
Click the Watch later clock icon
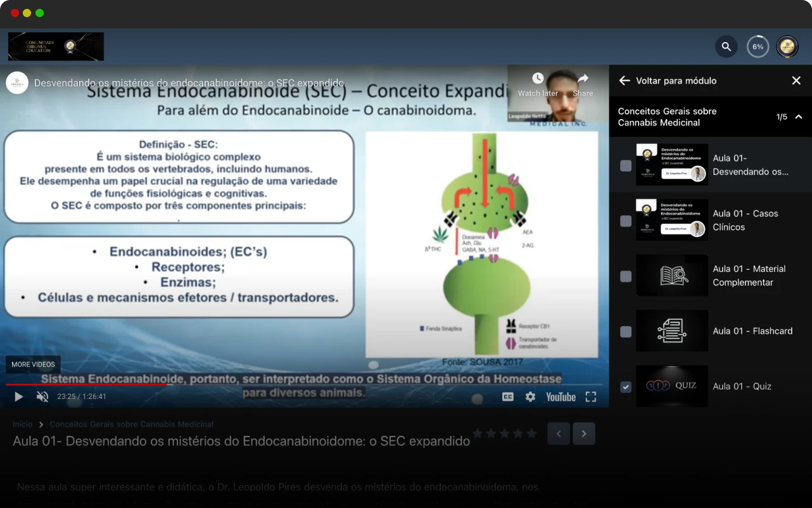(538, 79)
